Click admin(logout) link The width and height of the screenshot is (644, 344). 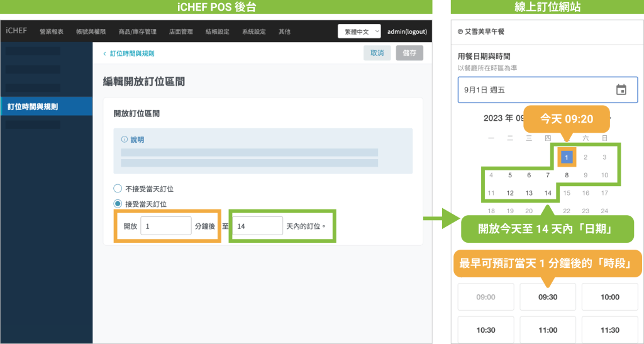pyautogui.click(x=407, y=31)
